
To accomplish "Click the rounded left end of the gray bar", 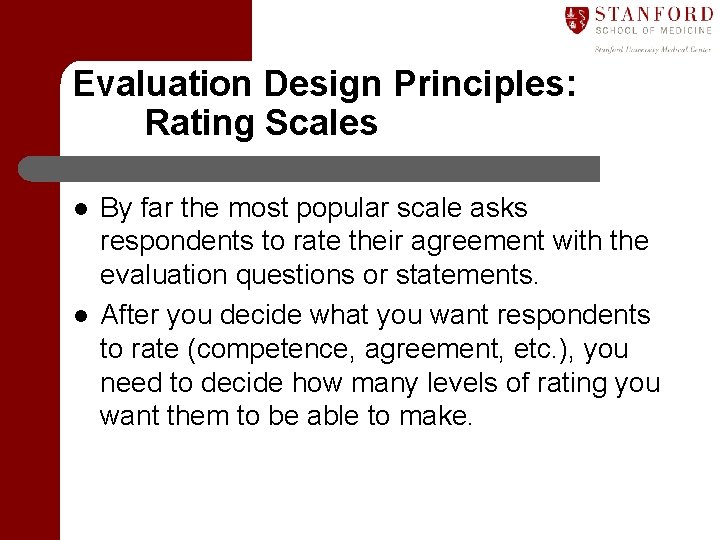I will coord(30,169).
